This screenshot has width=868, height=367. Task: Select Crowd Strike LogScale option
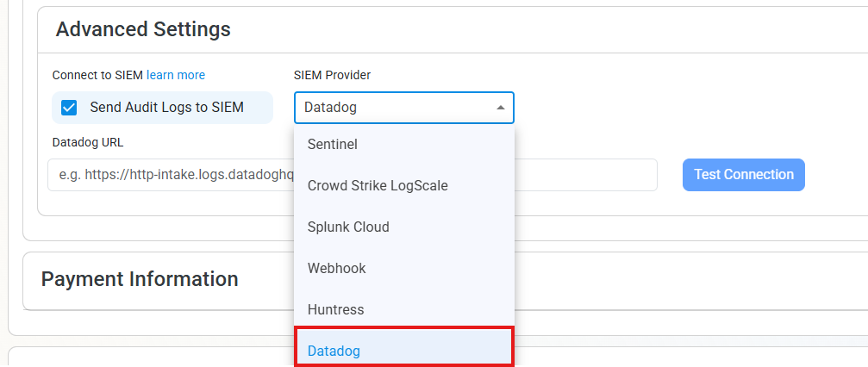404,186
